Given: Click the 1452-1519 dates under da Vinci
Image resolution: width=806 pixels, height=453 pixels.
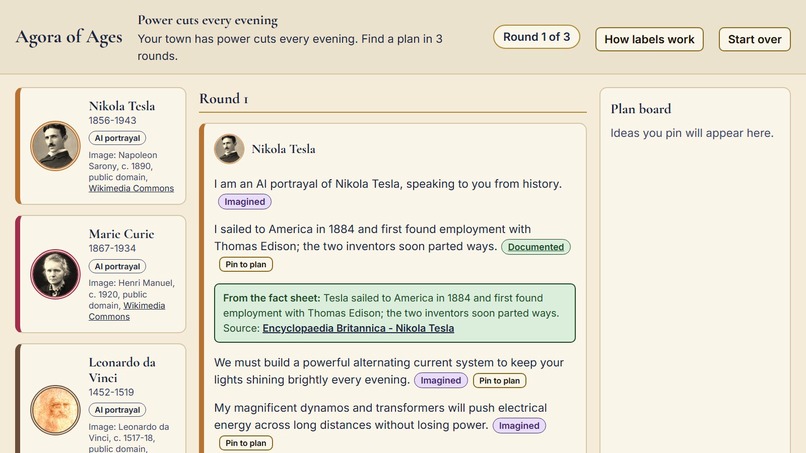Looking at the screenshot, I should pyautogui.click(x=111, y=392).
